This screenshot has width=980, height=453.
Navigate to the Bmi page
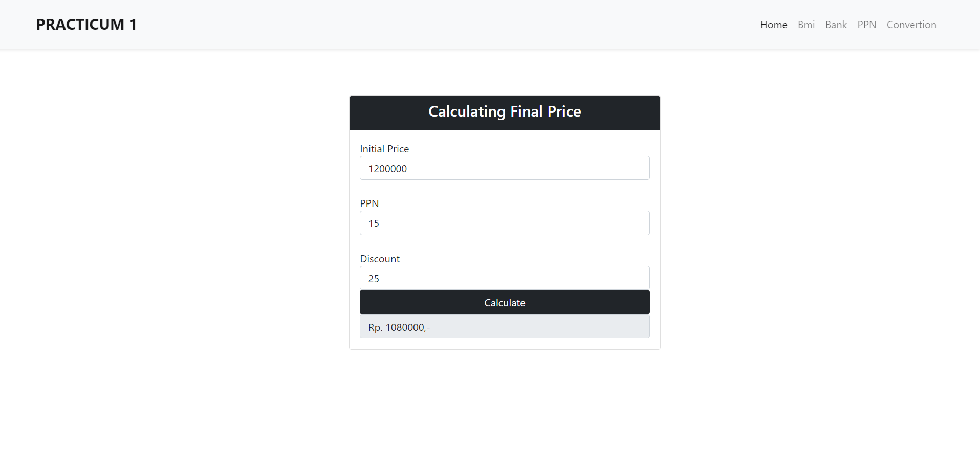point(806,25)
